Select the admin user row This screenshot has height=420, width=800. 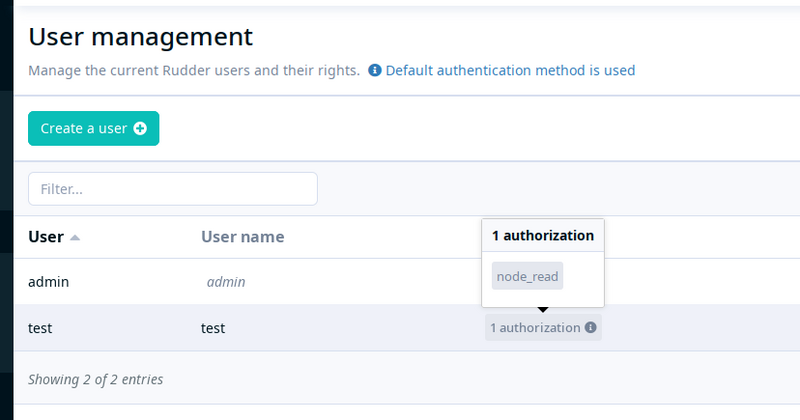click(x=407, y=282)
